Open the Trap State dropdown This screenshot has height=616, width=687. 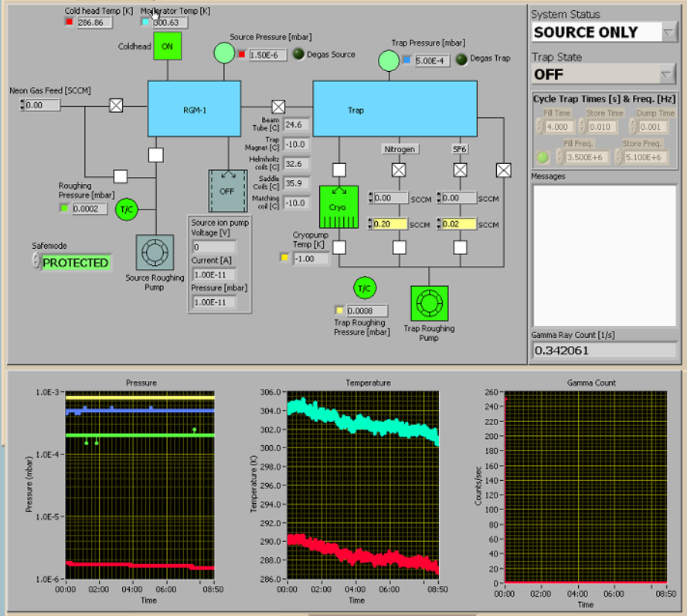tap(668, 74)
